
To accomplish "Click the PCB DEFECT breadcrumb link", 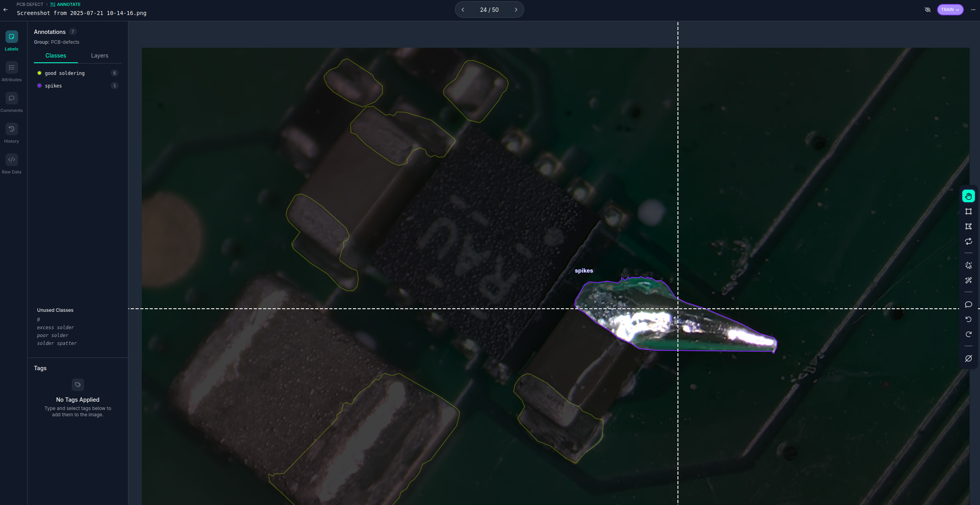I will tap(30, 4).
